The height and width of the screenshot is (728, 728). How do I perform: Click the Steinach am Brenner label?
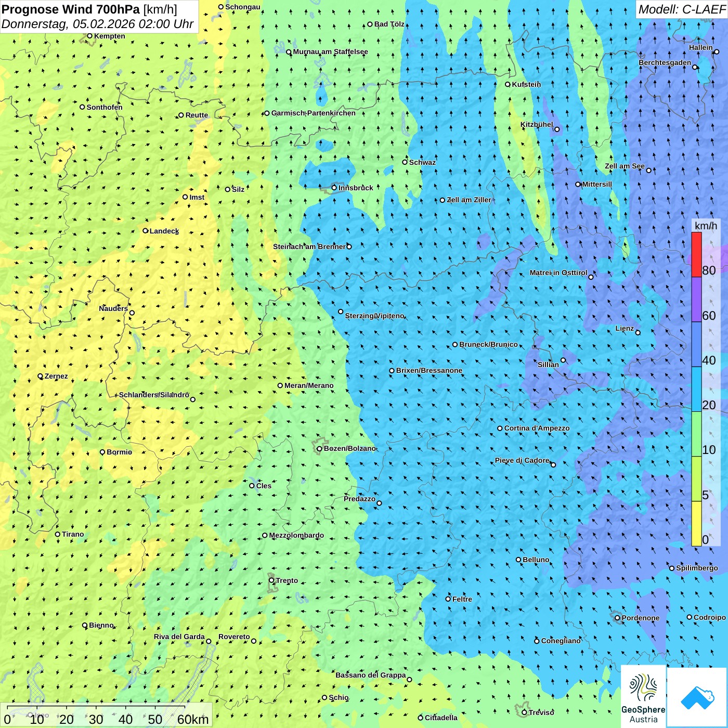click(x=309, y=246)
